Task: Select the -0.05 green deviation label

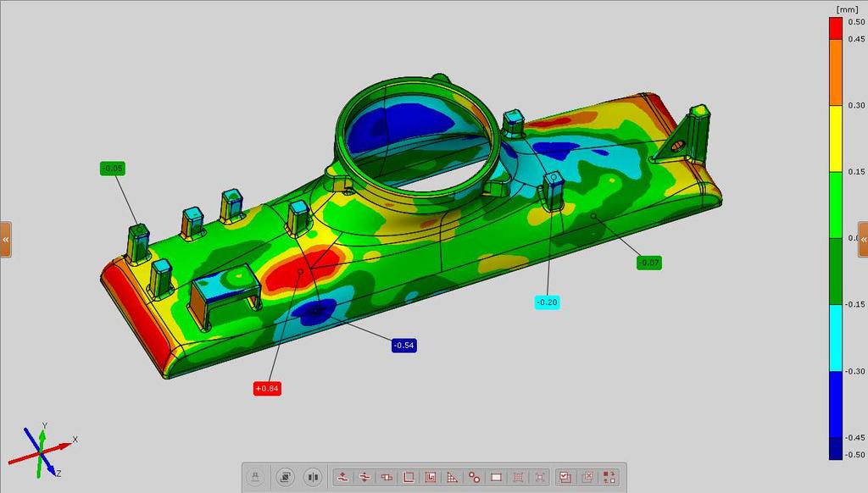Action: (113, 169)
